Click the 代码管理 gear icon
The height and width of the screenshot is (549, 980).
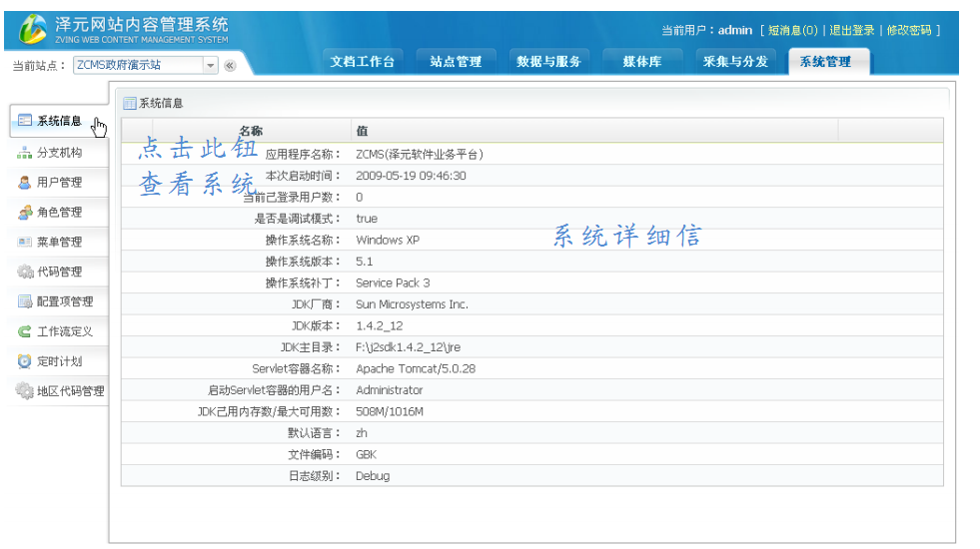25,272
